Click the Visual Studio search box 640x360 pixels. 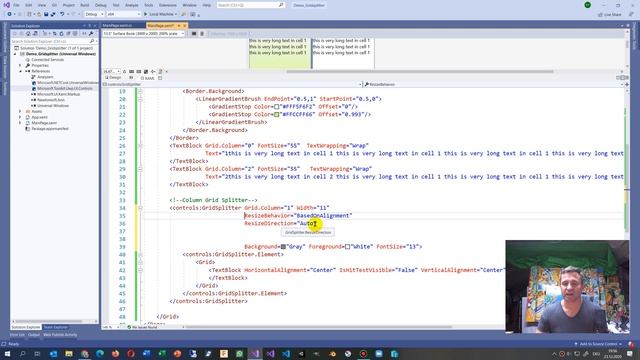(250, 5)
